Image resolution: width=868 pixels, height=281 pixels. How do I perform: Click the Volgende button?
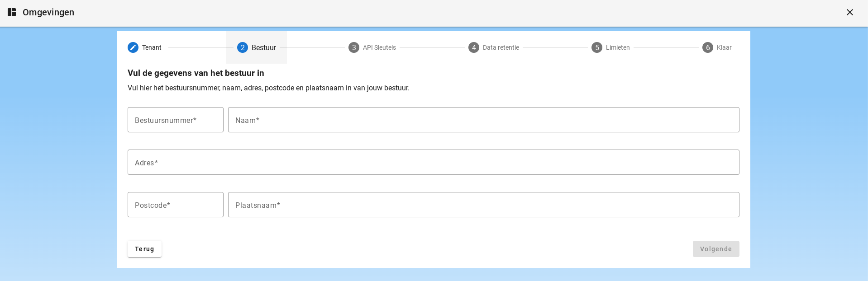pyautogui.click(x=715, y=249)
